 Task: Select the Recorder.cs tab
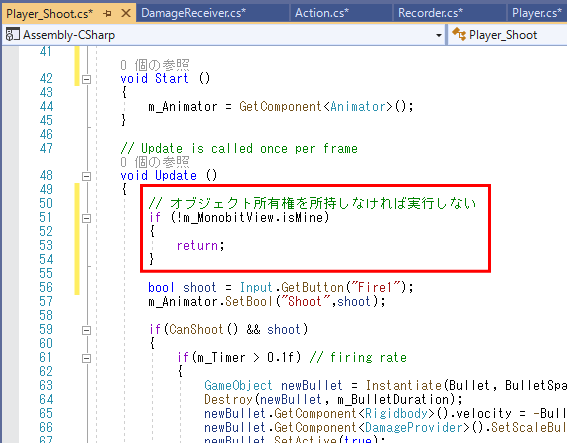click(x=430, y=13)
